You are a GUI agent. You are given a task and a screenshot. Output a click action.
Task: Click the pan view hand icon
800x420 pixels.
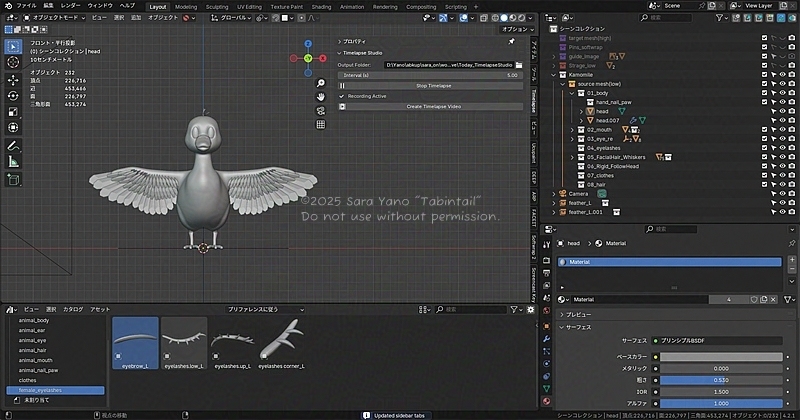[321, 99]
